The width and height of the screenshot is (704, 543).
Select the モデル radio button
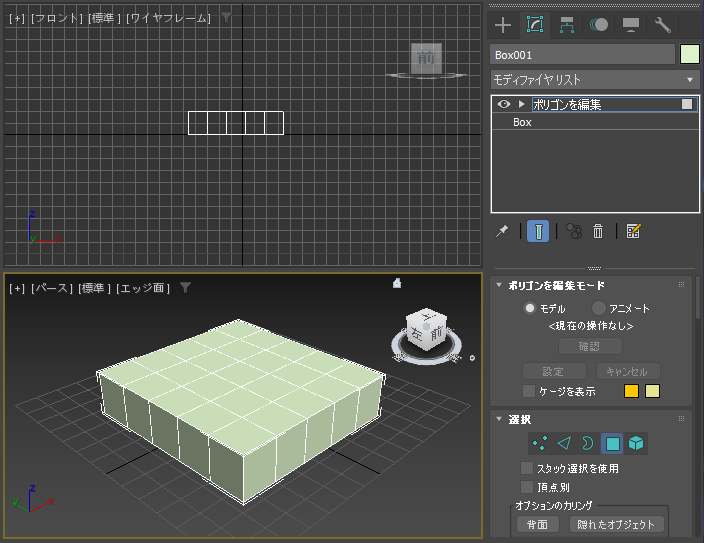point(530,308)
